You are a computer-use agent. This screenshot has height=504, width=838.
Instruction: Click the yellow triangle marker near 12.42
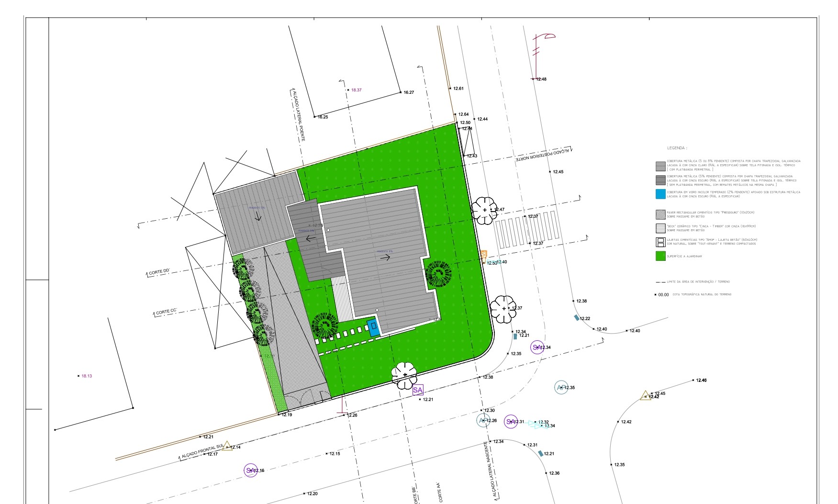[x=646, y=395]
